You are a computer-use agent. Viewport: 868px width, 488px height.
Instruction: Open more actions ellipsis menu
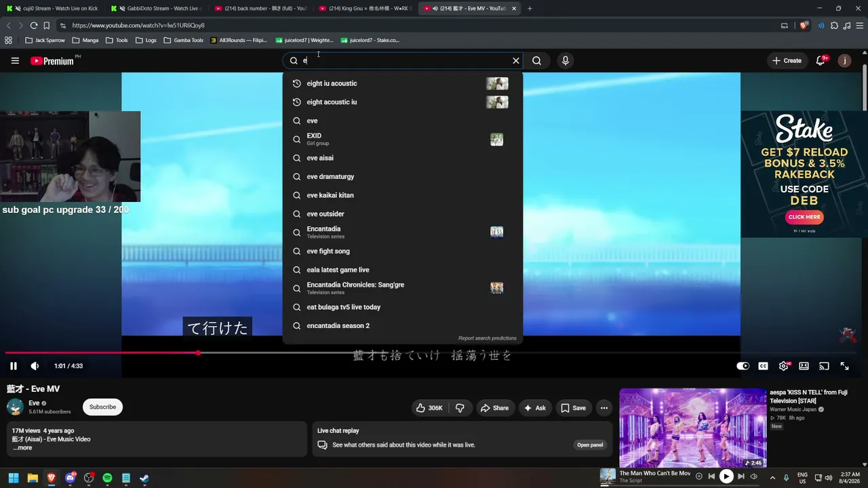coord(604,408)
